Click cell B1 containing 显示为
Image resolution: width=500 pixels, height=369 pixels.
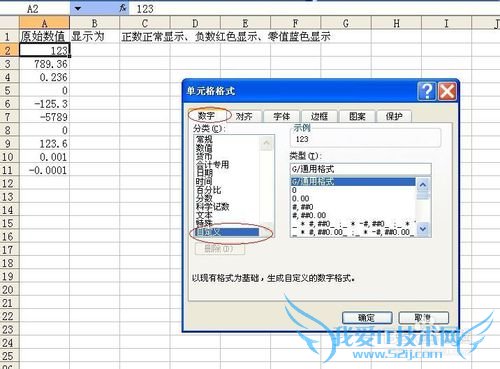(95, 36)
